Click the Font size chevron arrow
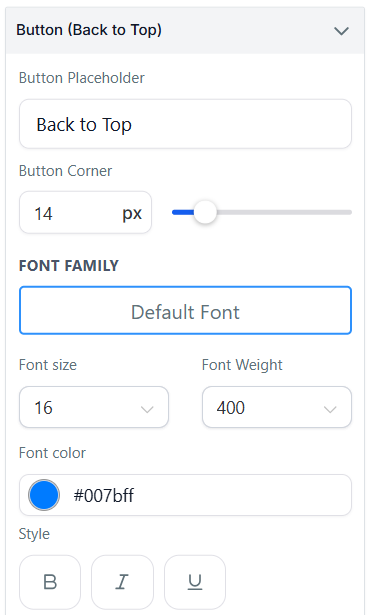Viewport: 371px width, 615px height. click(x=147, y=409)
